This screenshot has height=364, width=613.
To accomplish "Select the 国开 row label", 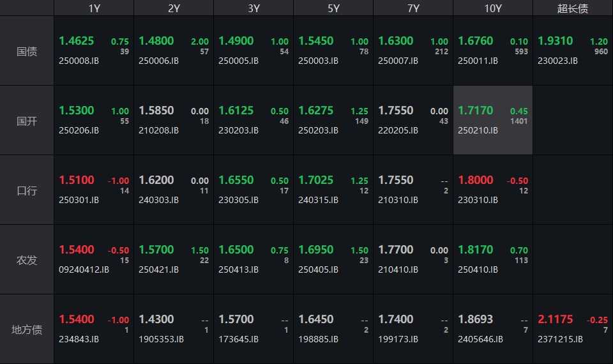I will (27, 121).
